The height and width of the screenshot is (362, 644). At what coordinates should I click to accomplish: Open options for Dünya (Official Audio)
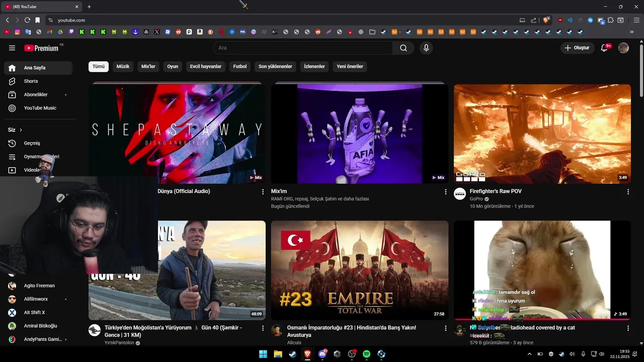(x=263, y=192)
